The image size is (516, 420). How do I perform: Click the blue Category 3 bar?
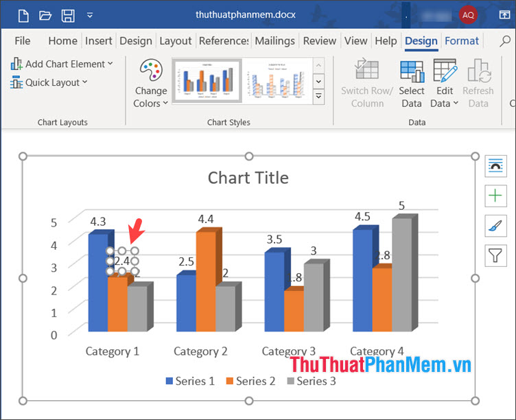click(x=274, y=292)
